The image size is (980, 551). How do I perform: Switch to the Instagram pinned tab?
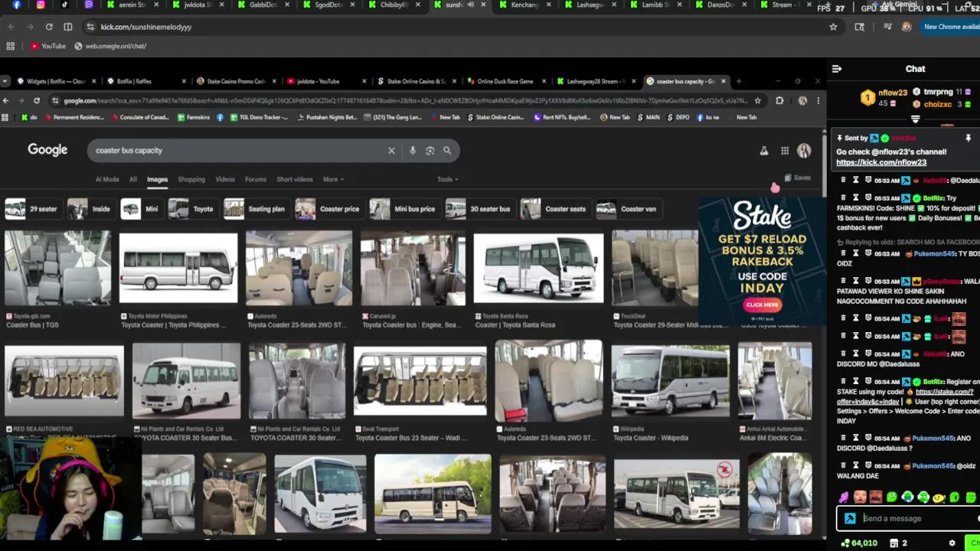pos(41,5)
